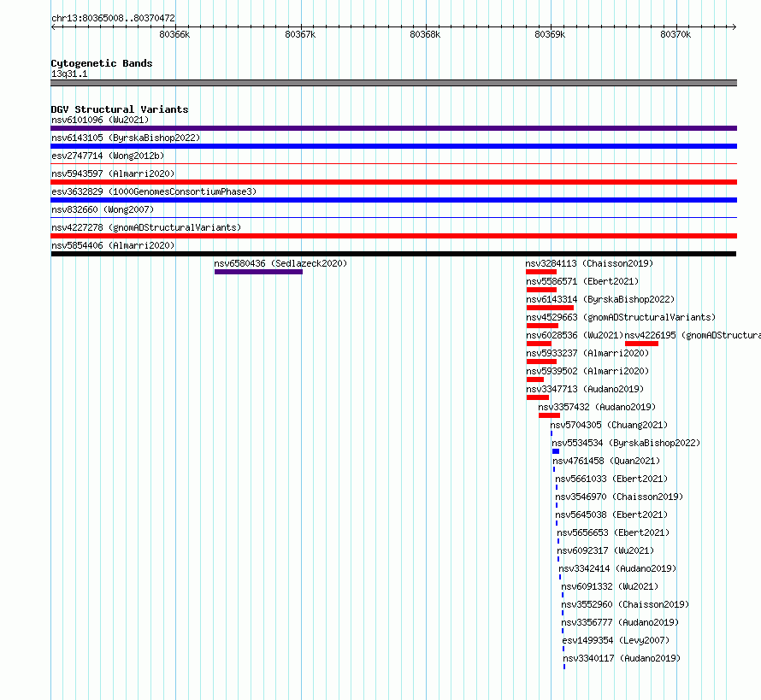Click the 80367k ruler mark
Screen dimensions: 761x700
click(300, 34)
